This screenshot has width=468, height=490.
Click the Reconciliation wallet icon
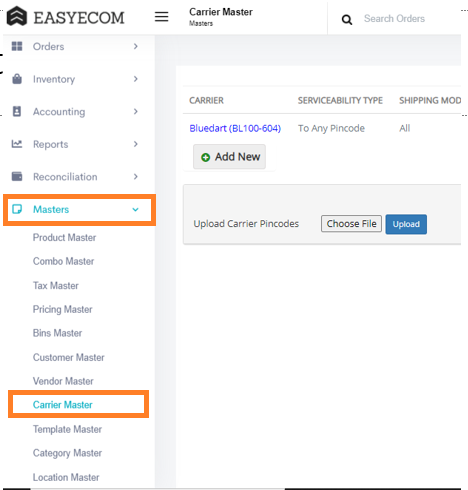[x=17, y=176]
